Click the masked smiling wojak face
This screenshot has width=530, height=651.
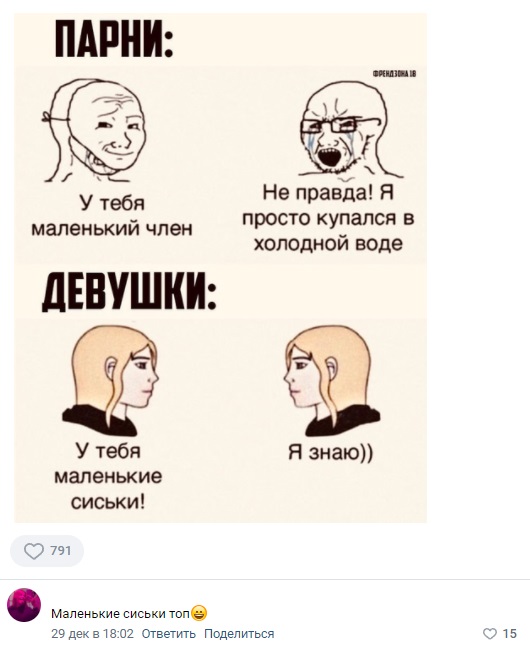pyautogui.click(x=95, y=131)
